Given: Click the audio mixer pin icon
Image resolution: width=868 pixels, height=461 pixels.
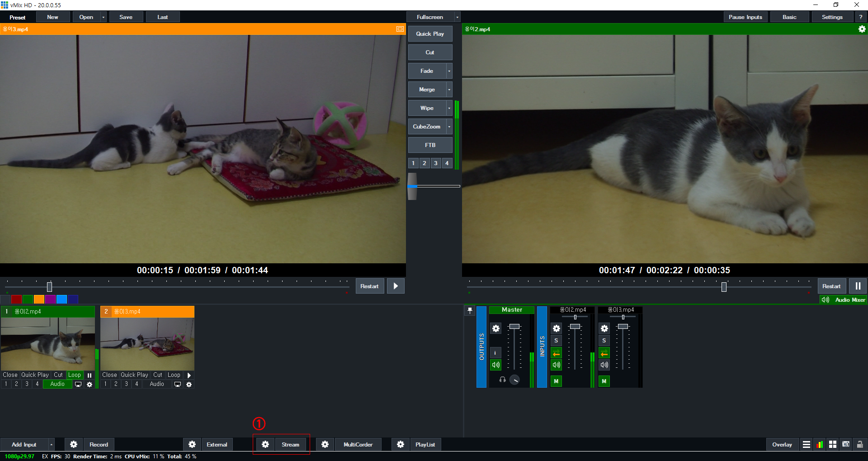Looking at the screenshot, I should [470, 310].
